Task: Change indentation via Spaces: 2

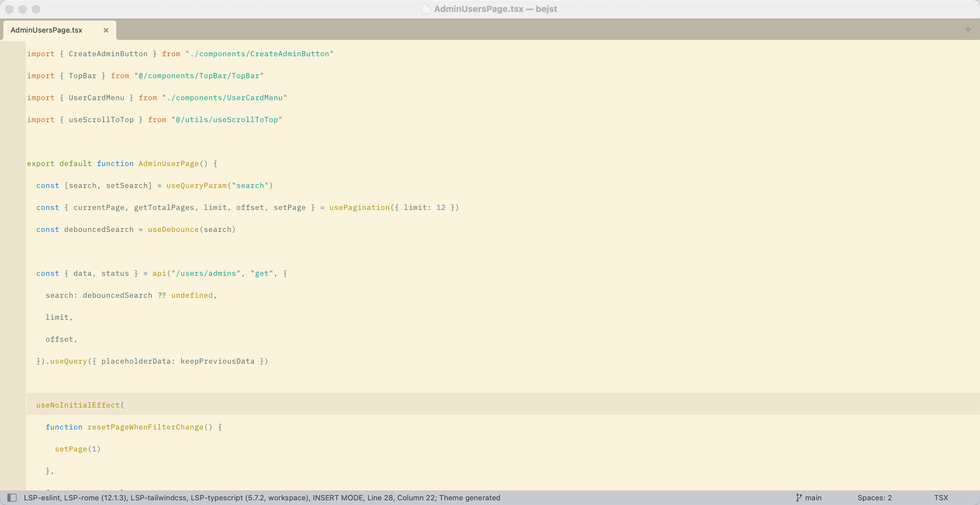Action: 874,497
